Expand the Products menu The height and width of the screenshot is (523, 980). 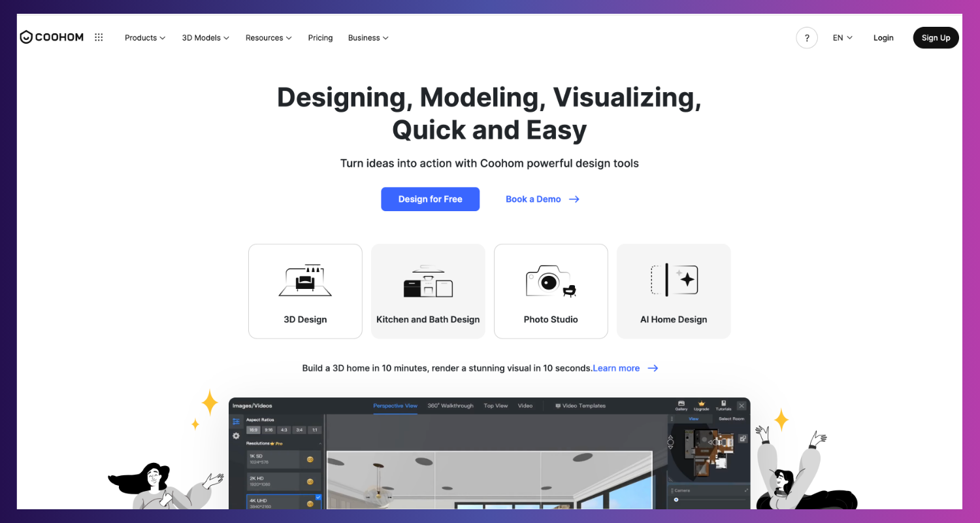tap(144, 37)
